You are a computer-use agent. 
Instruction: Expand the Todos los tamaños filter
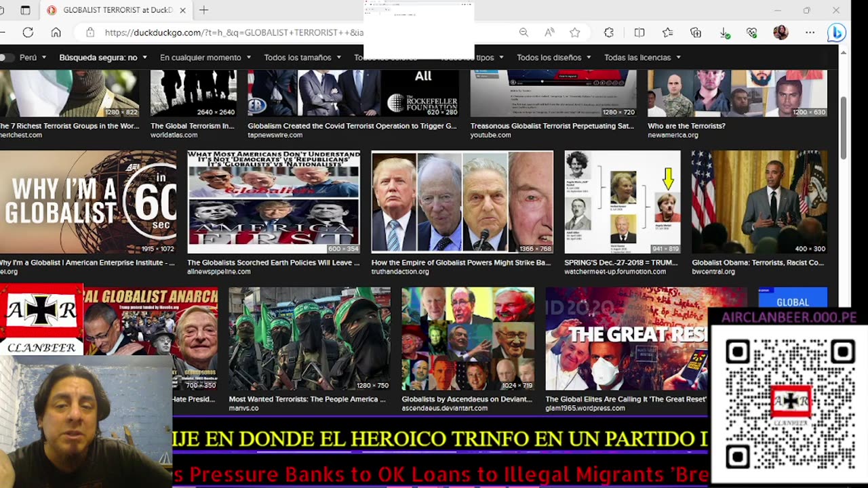(x=302, y=58)
